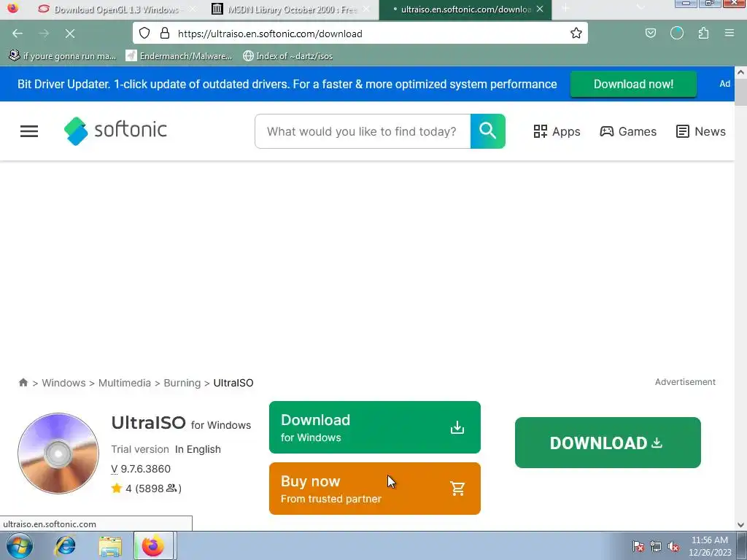Click the Softonic search field

(x=363, y=131)
